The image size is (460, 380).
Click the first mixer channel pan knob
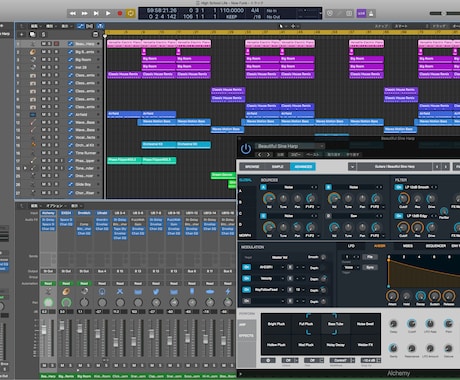(48, 303)
